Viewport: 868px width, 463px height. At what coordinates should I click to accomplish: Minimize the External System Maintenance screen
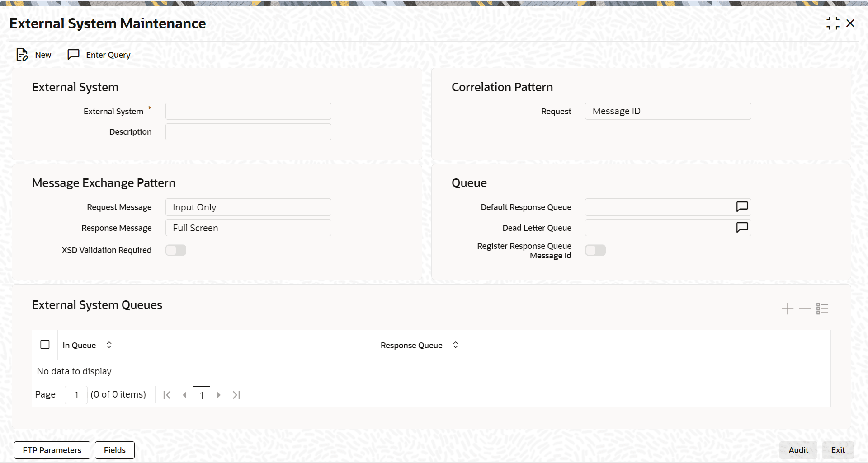(833, 23)
